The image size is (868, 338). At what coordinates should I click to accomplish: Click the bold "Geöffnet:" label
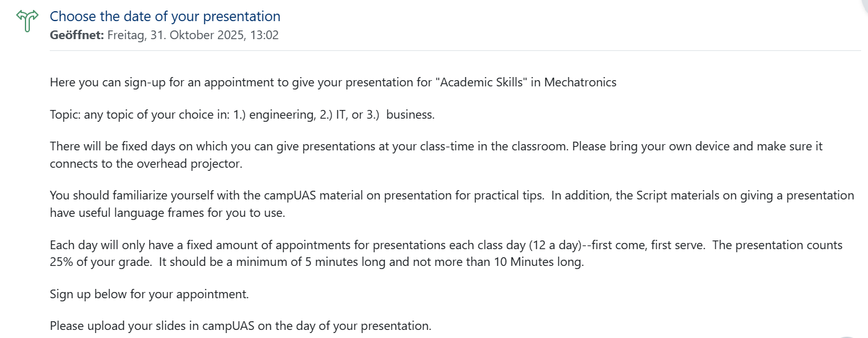click(x=76, y=35)
